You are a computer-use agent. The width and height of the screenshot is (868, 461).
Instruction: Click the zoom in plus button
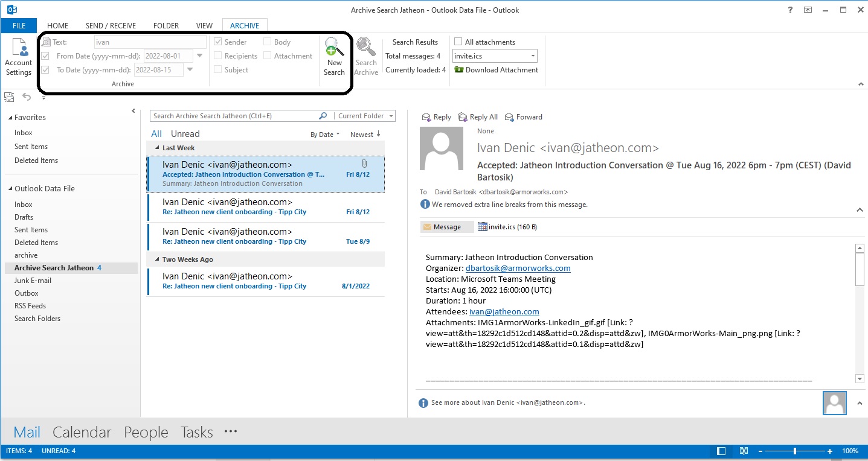point(831,451)
